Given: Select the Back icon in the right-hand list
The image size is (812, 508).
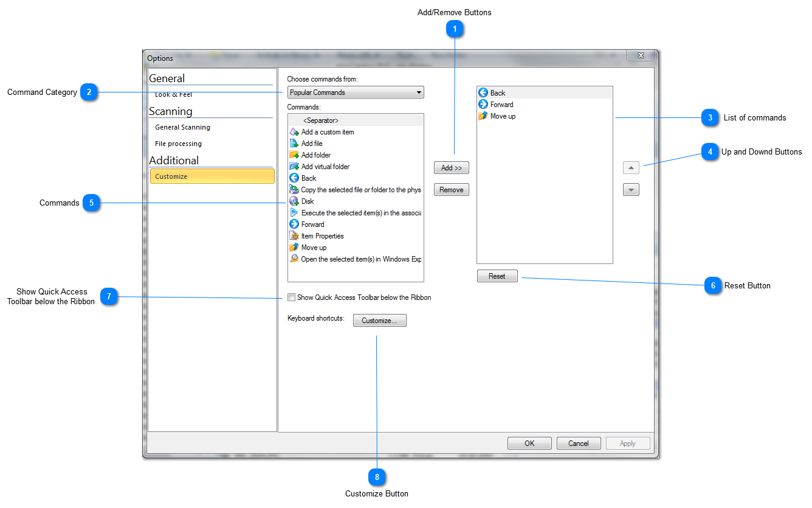Looking at the screenshot, I should (483, 93).
